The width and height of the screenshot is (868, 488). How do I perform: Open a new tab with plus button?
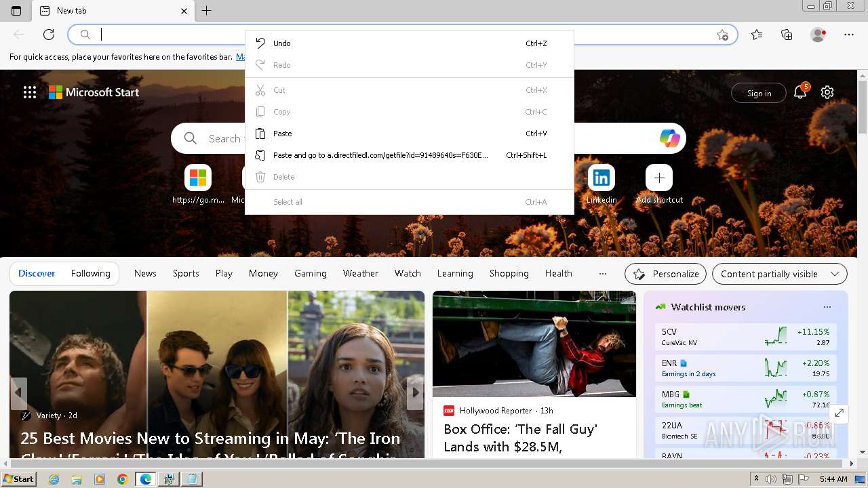pos(207,11)
